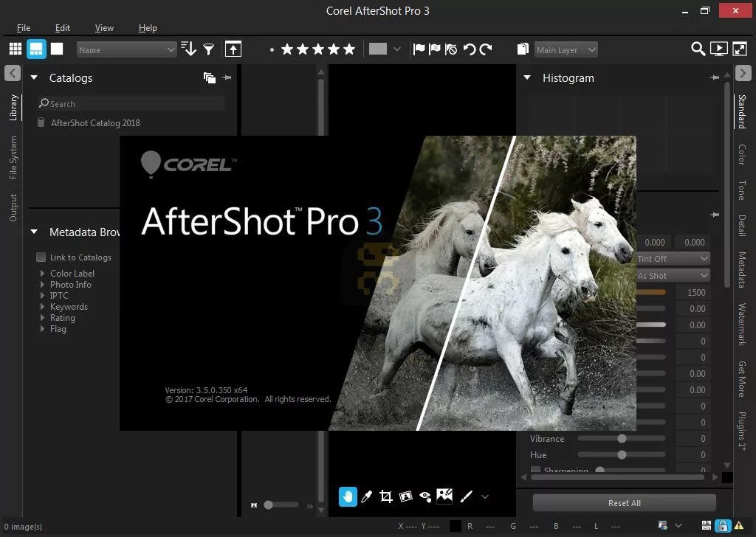Set rating to five stars

(x=349, y=49)
